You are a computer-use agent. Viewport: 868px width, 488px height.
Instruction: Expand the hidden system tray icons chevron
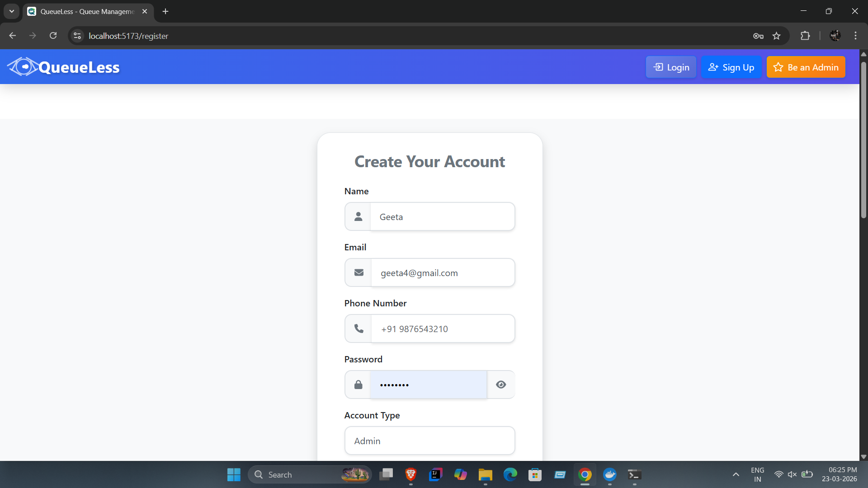coord(736,474)
